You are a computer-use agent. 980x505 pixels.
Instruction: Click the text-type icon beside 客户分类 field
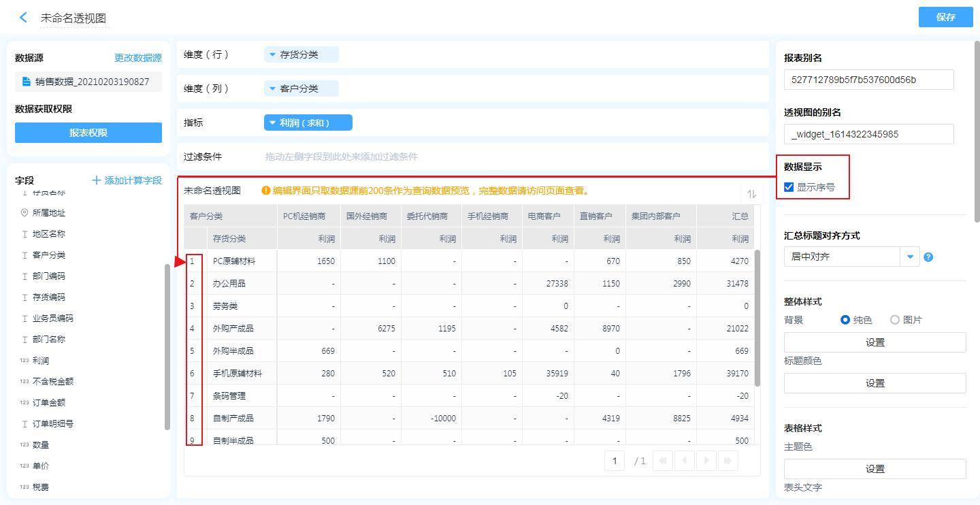pos(24,255)
